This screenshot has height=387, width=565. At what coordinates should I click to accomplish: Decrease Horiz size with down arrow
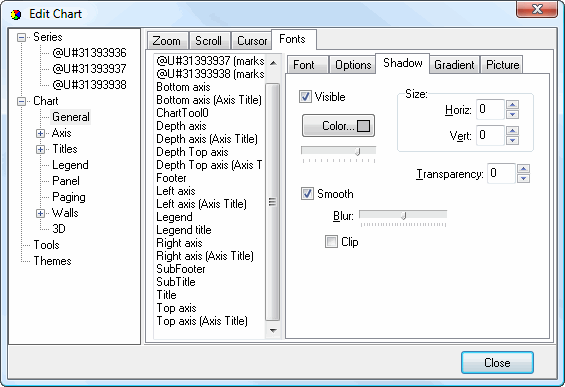[512, 114]
